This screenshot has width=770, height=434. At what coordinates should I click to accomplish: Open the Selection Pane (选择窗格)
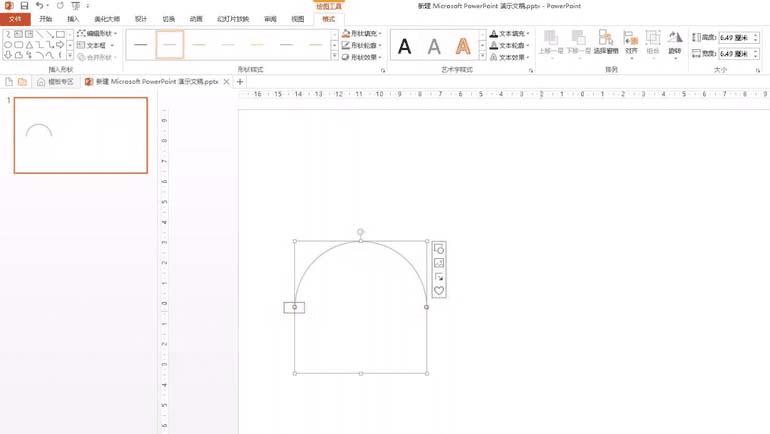pyautogui.click(x=606, y=45)
